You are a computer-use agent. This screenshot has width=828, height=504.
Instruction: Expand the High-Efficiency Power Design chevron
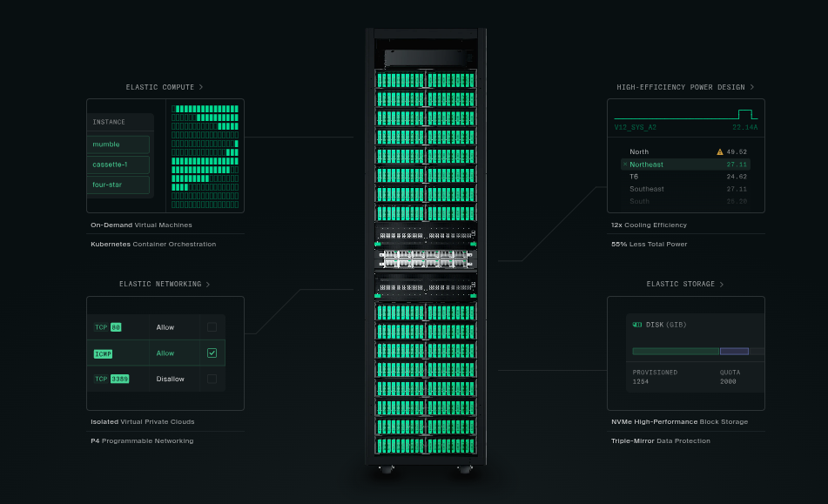coord(752,87)
